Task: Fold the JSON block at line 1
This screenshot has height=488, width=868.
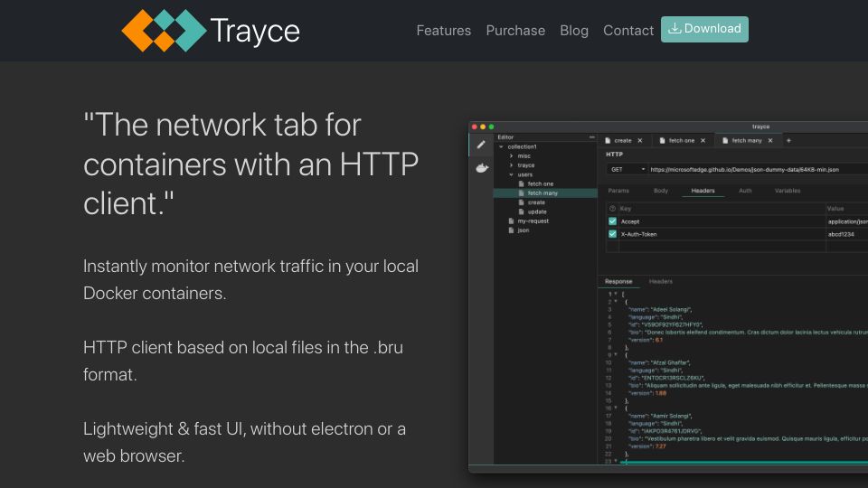Action: pos(616,295)
